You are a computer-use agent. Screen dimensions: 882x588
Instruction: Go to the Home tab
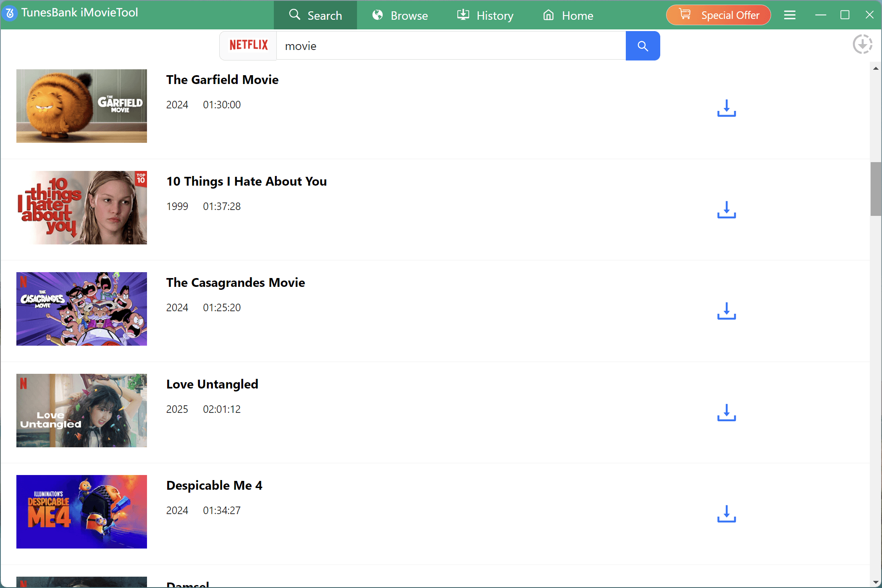[568, 15]
